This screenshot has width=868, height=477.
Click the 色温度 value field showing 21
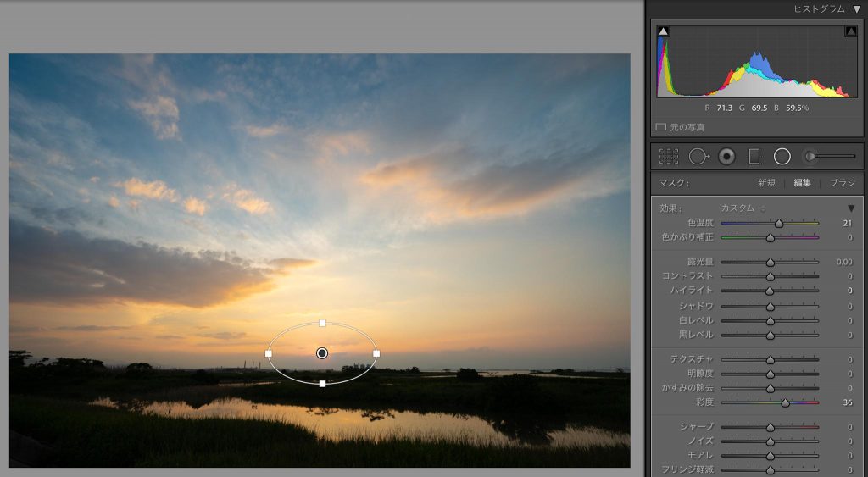[847, 223]
